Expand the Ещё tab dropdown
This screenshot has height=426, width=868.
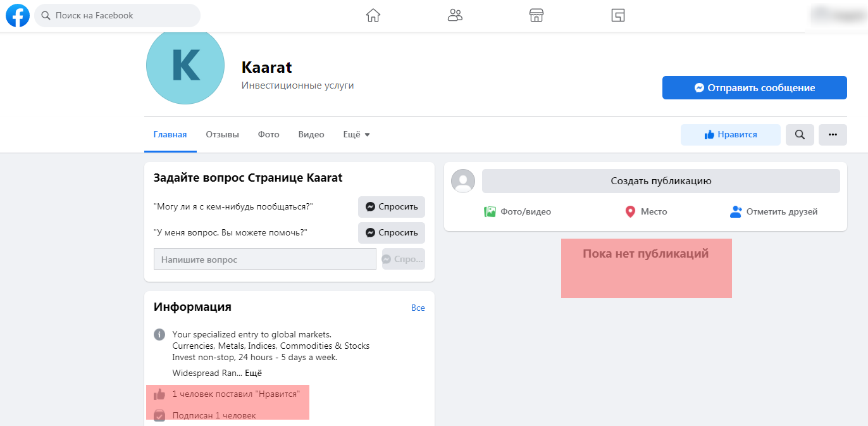356,134
